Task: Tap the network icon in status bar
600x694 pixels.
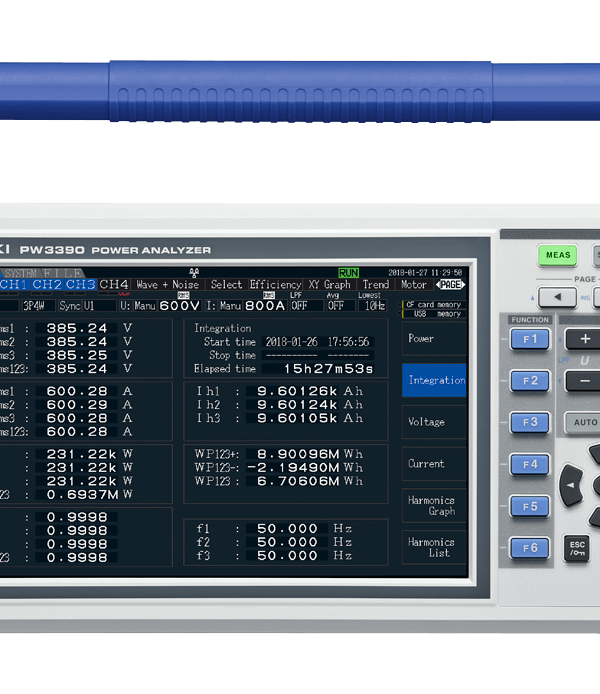Action: pos(194,273)
